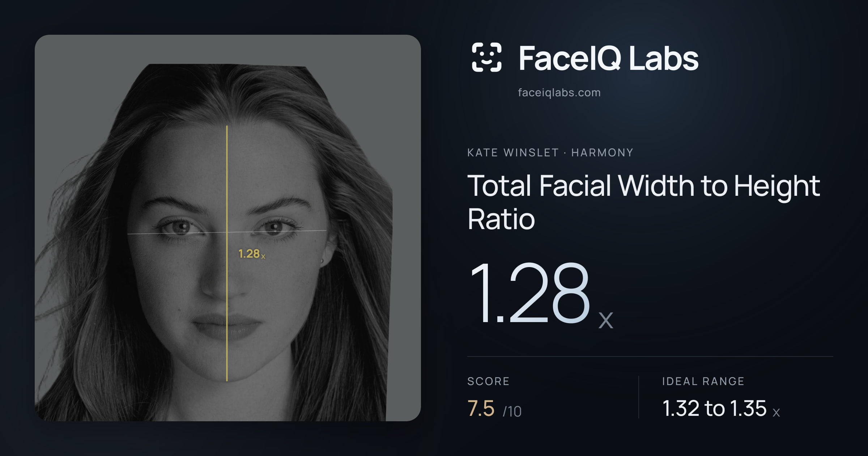868x456 pixels.
Task: Click the KATE WINSLET · HARMONY label
Action: [550, 153]
